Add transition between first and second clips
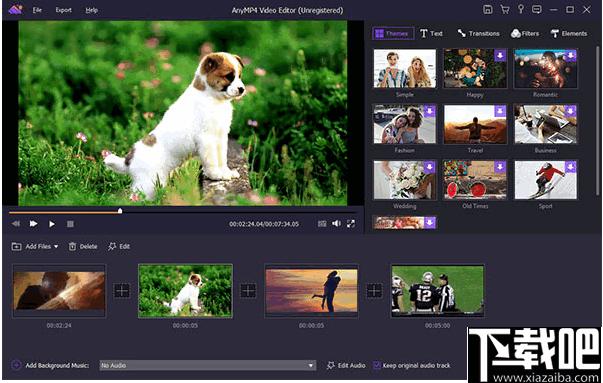The width and height of the screenshot is (603, 383). coord(122,291)
